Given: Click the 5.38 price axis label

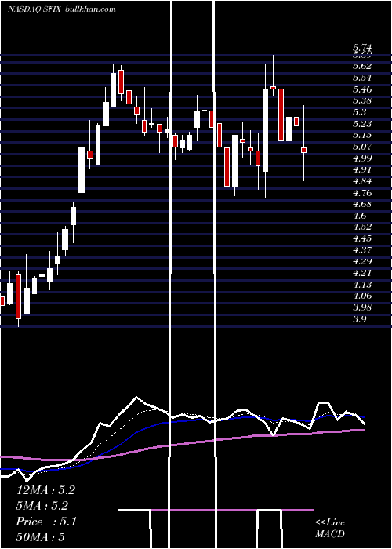Looking at the screenshot, I should click(x=362, y=100).
